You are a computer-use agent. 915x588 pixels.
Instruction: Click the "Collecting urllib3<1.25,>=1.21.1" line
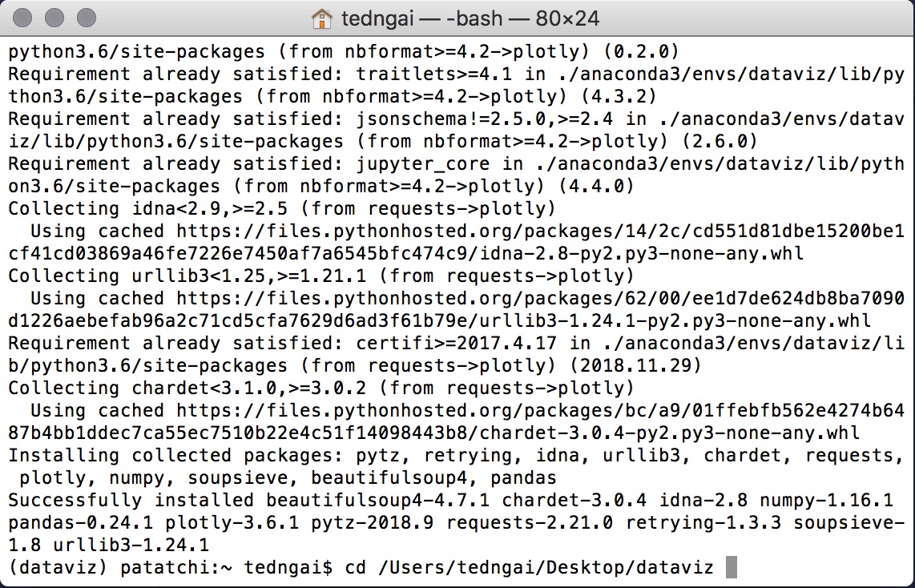tap(187, 276)
